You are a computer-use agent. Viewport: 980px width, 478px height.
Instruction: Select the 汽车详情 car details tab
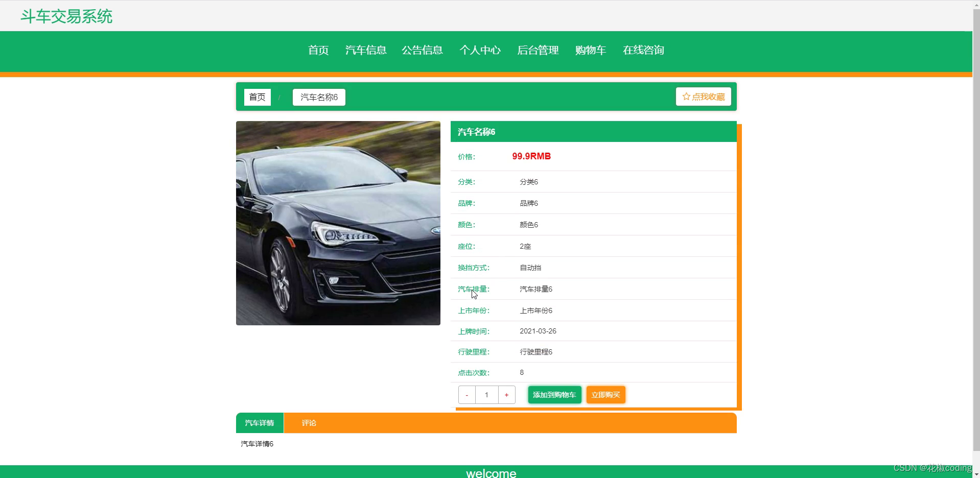[260, 423]
